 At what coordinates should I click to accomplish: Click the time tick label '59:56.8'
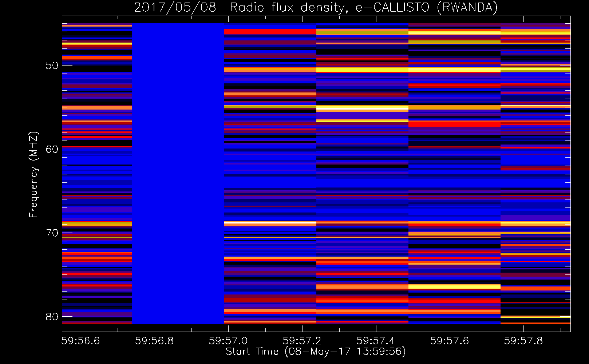point(154,341)
